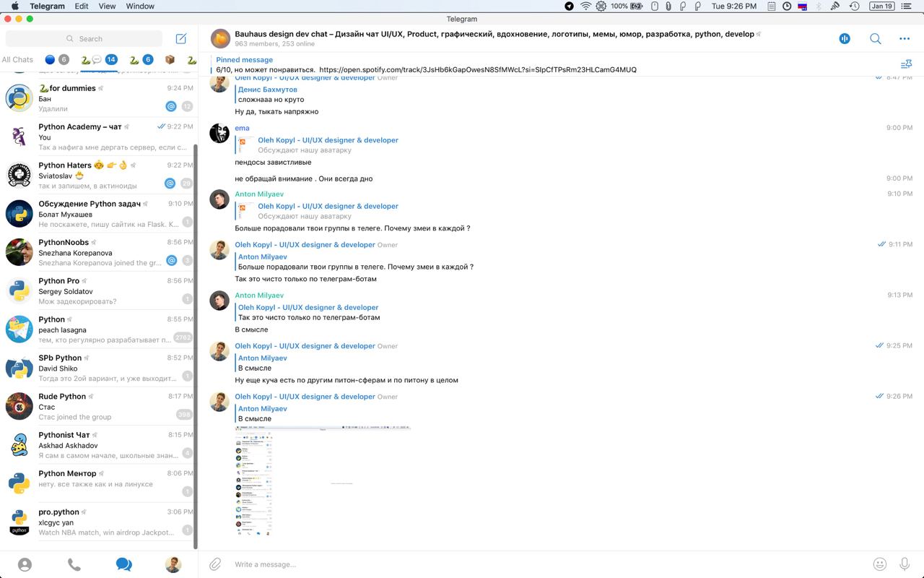Open the Rude Python chat

point(99,406)
